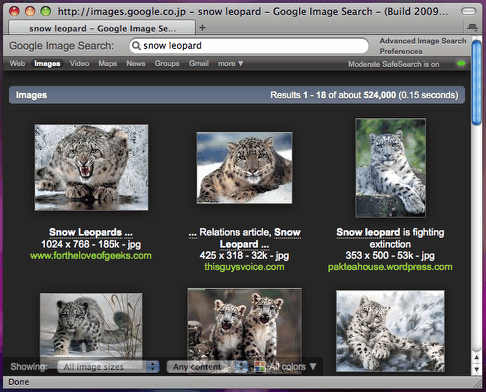
Task: Open the Snow Leopards ... result title
Action: [x=91, y=232]
